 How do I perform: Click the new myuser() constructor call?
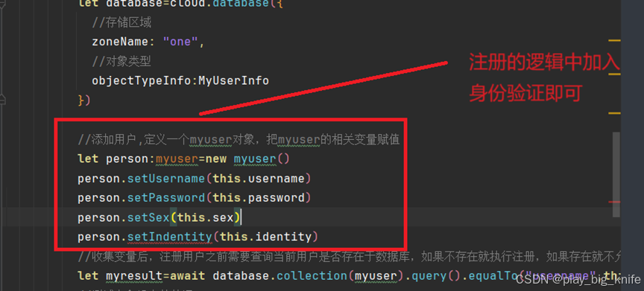[247, 159]
